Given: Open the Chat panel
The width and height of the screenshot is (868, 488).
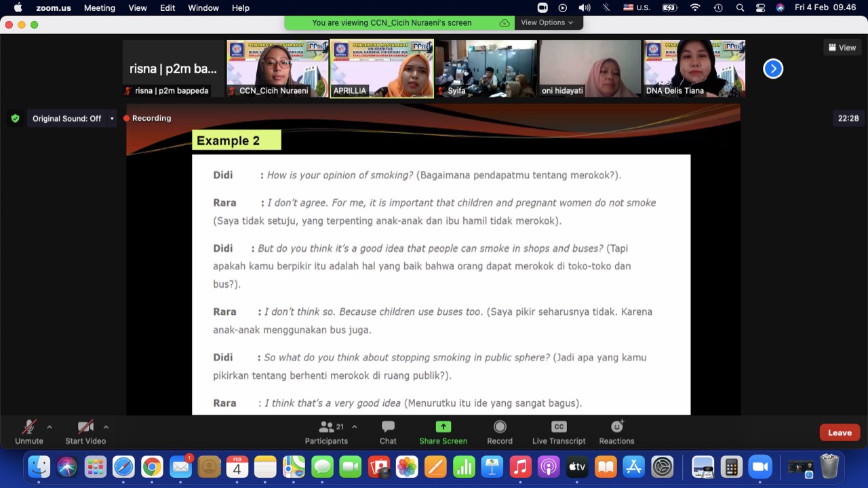Looking at the screenshot, I should click(x=388, y=432).
